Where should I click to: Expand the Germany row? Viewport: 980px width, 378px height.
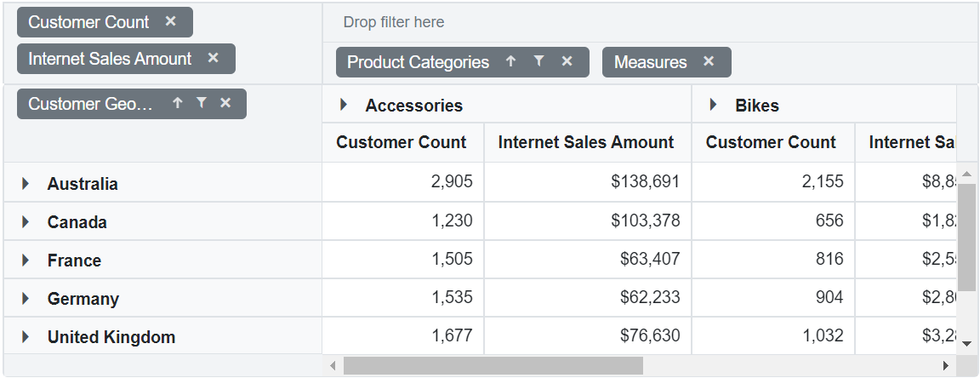[x=26, y=298]
